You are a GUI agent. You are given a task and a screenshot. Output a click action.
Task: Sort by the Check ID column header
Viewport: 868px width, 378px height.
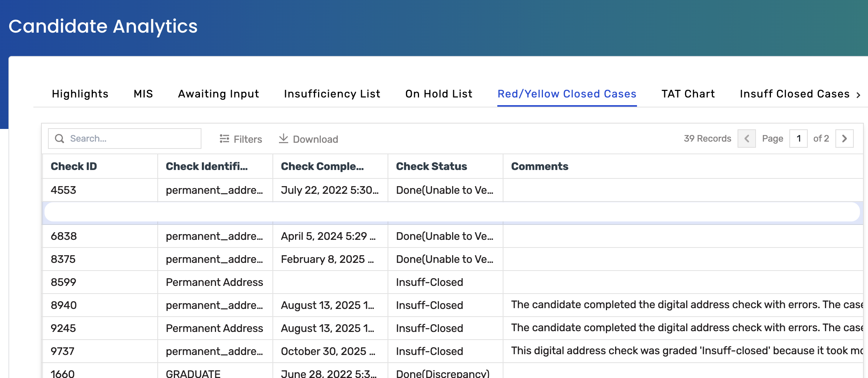pos(74,167)
